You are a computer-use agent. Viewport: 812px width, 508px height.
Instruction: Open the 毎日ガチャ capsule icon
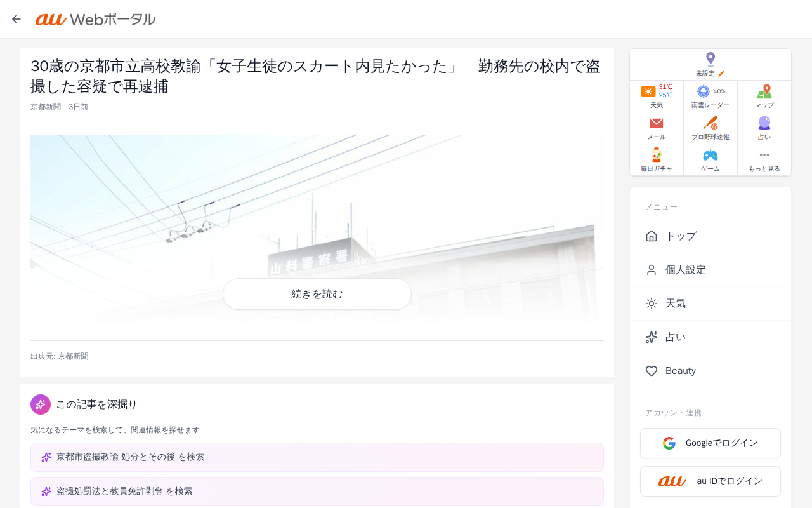coord(657,155)
